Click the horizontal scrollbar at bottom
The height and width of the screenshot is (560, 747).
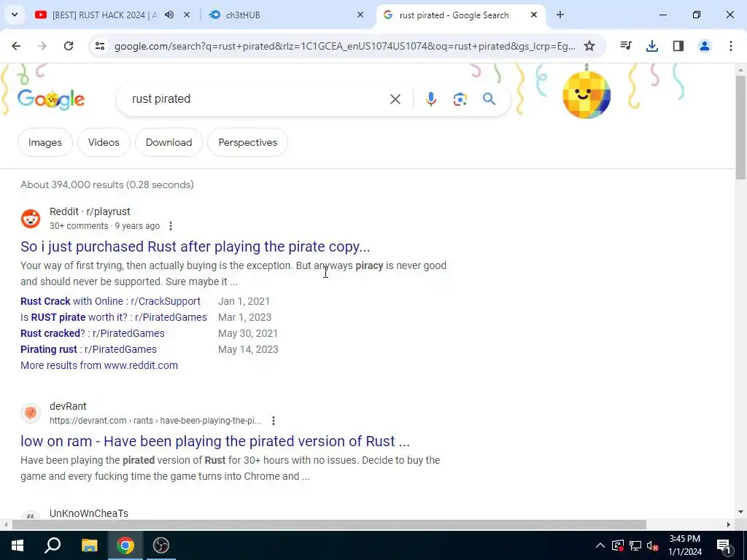tap(329, 524)
